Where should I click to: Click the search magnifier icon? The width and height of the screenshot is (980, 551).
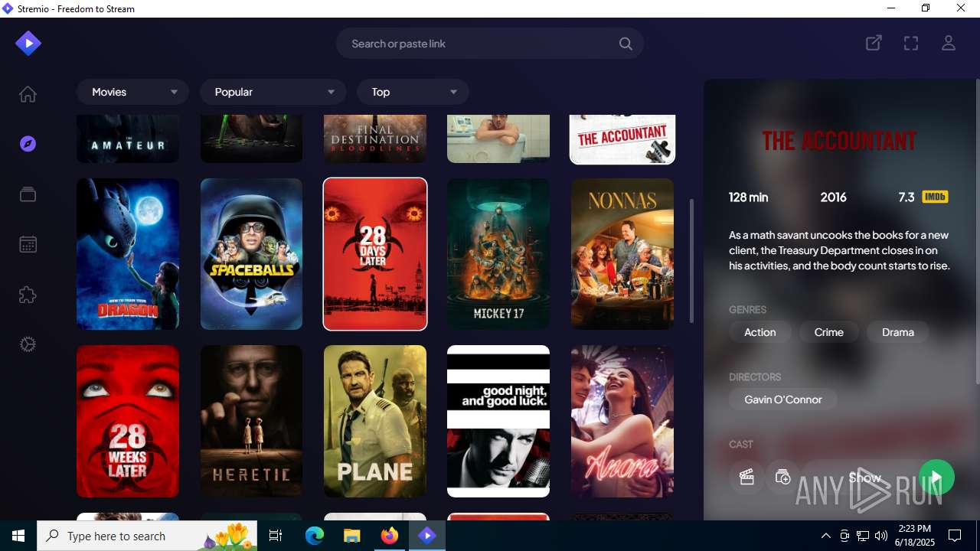pos(626,44)
